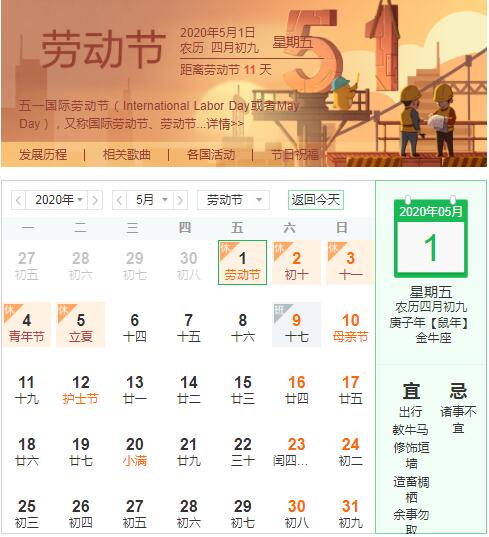
Task: Select May 1 劳动节 date cell
Action: coord(242,263)
